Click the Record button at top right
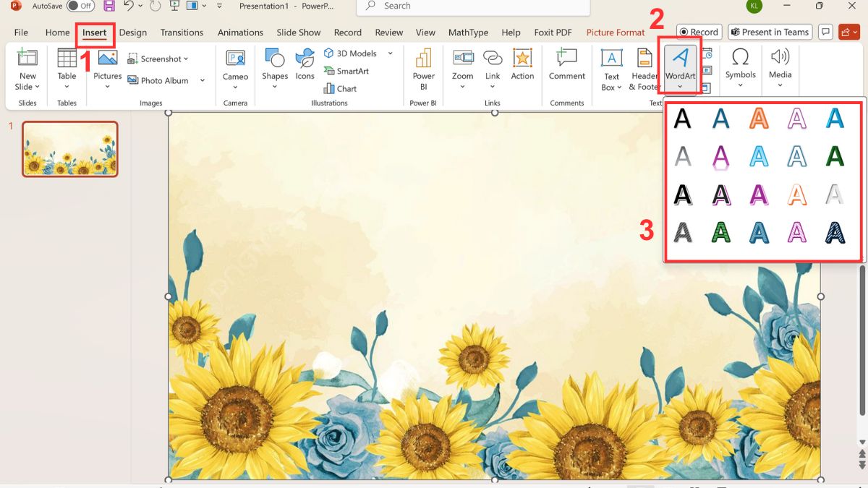Viewport: 868px width, 488px height. (x=699, y=32)
